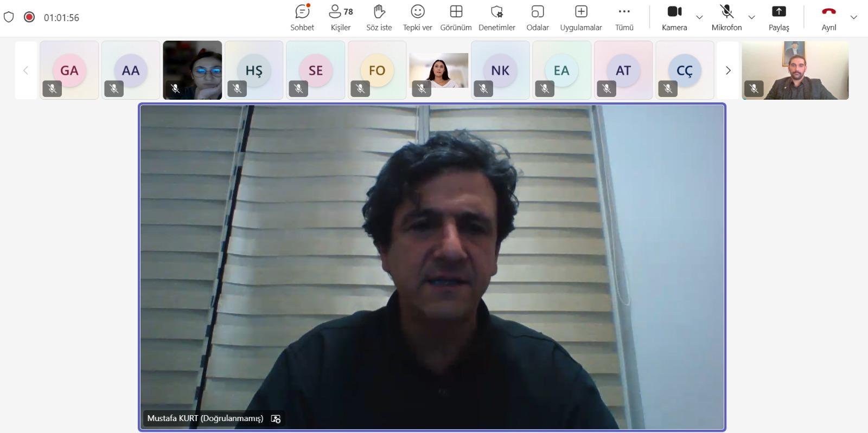The width and height of the screenshot is (868, 433).
Task: Expand microphone options dropdown arrow
Action: pyautogui.click(x=751, y=17)
